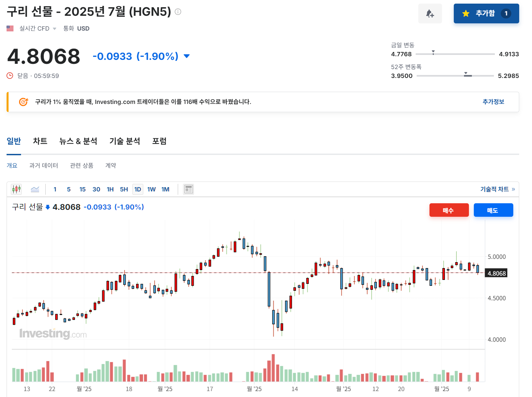The image size is (532, 397).
Task: Set chart interval to 1W
Action: coord(151,189)
